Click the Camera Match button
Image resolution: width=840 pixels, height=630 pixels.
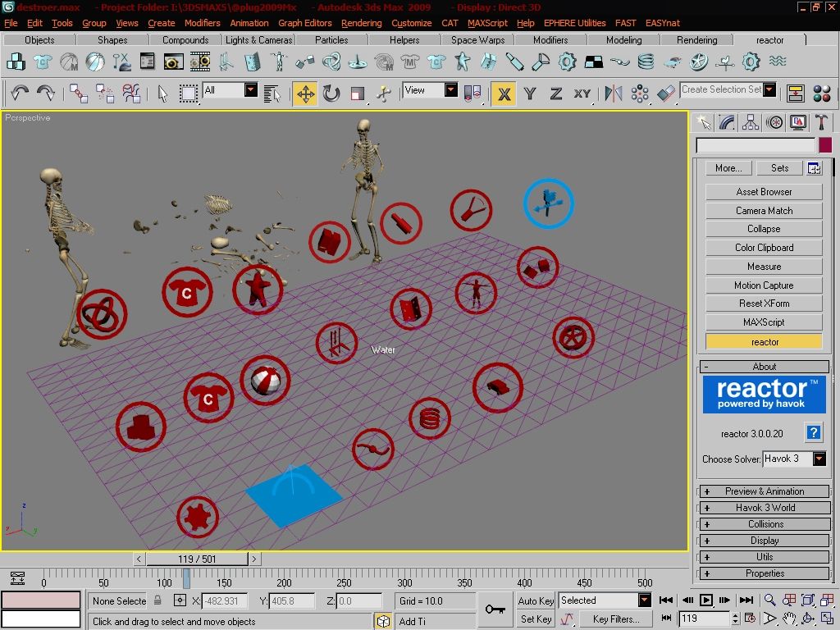click(x=764, y=211)
